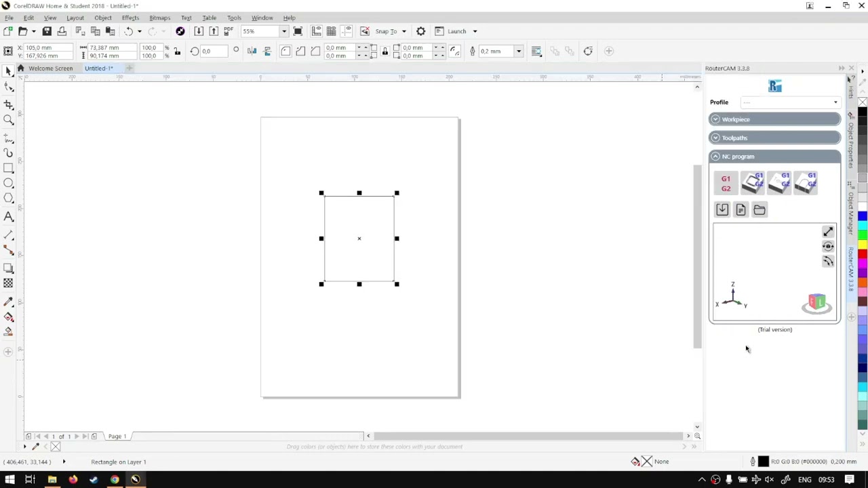Open the Profile dropdown
Image resolution: width=868 pixels, height=488 pixels.
pyautogui.click(x=791, y=102)
